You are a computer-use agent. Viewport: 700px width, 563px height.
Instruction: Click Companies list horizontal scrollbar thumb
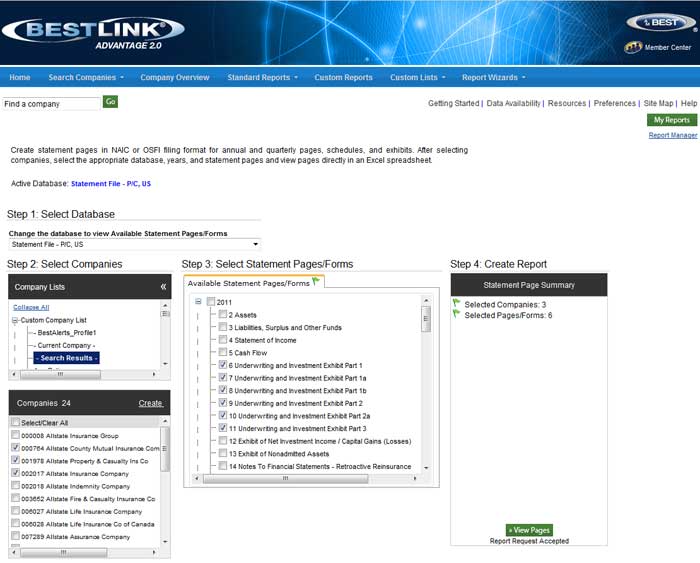pos(63,552)
